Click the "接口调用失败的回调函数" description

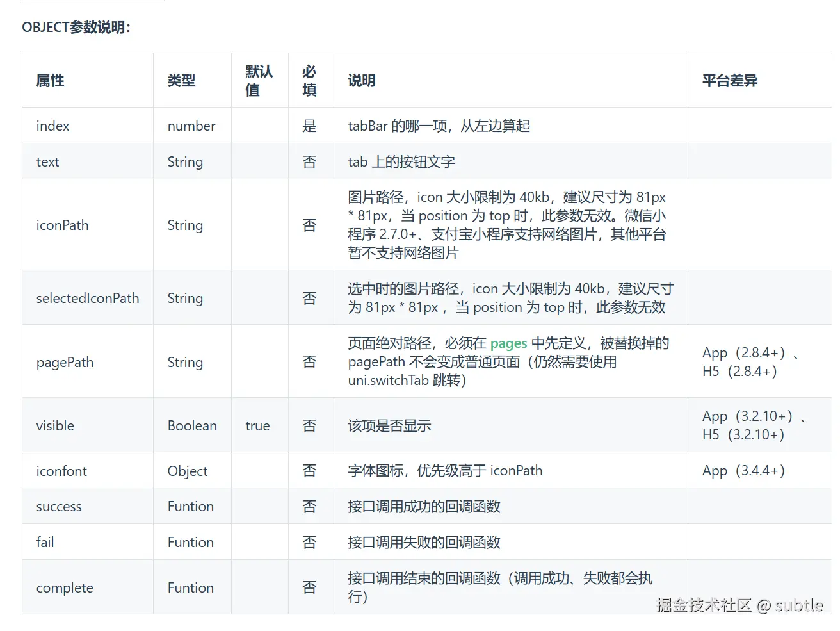tap(424, 543)
